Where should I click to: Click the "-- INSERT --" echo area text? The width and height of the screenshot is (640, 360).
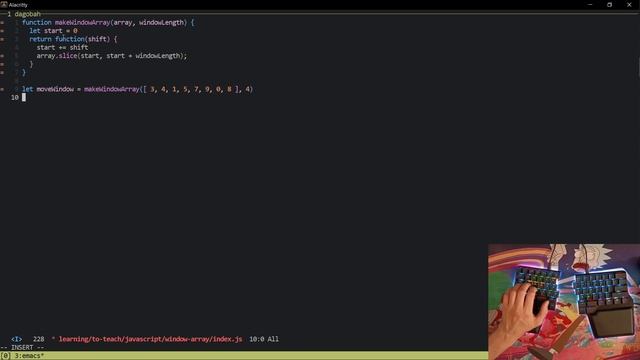22,347
